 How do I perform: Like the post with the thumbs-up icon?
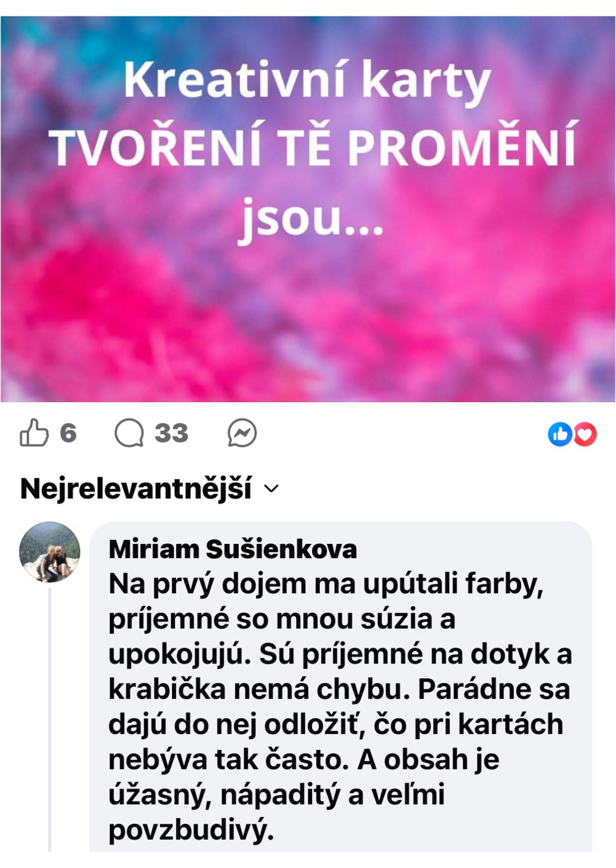point(34,433)
